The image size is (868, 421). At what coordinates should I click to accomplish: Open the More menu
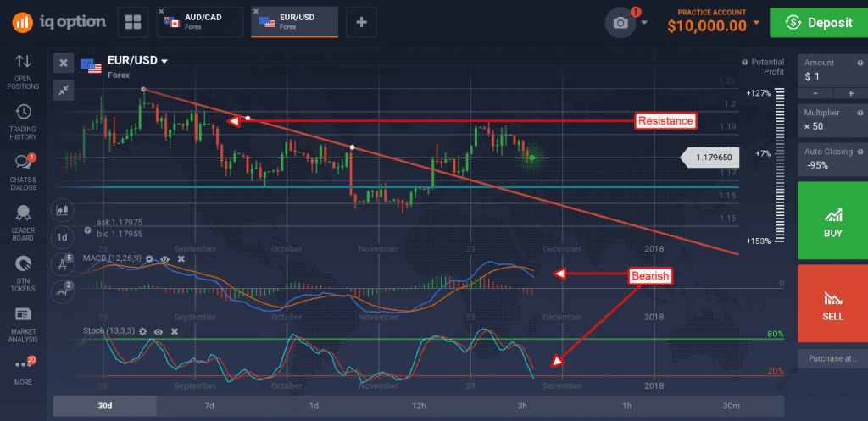pyautogui.click(x=23, y=371)
